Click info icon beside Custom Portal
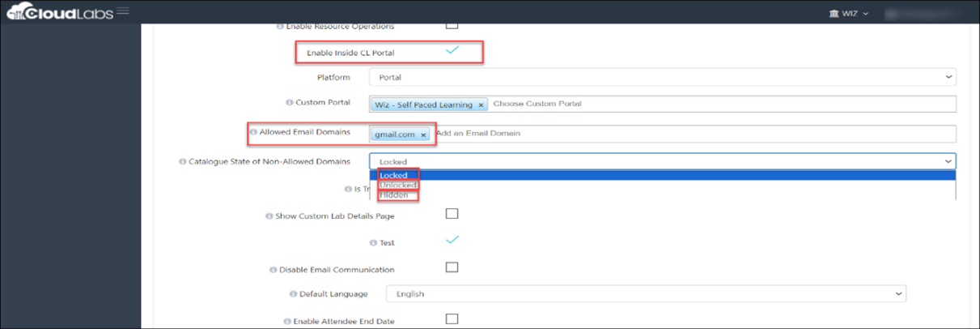 289,103
